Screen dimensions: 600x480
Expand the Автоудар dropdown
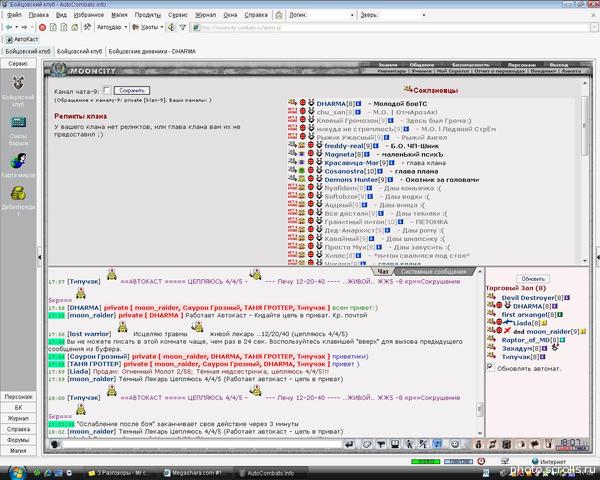pyautogui.click(x=126, y=27)
